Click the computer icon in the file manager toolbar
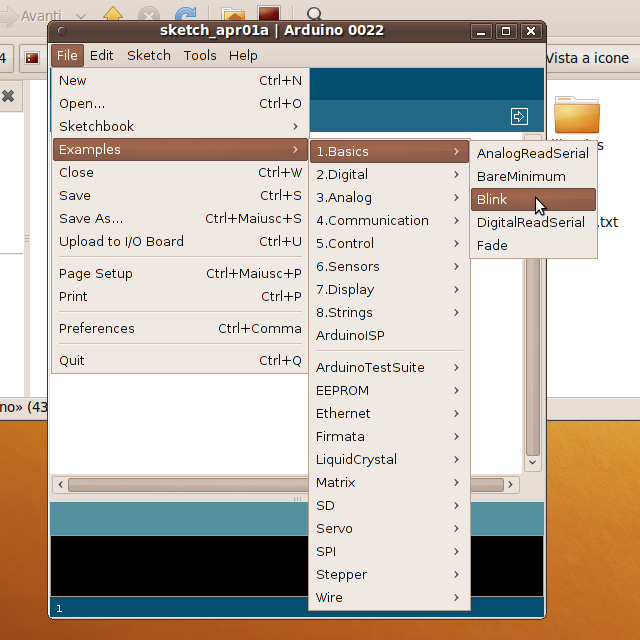This screenshot has width=640, height=640. (x=268, y=15)
